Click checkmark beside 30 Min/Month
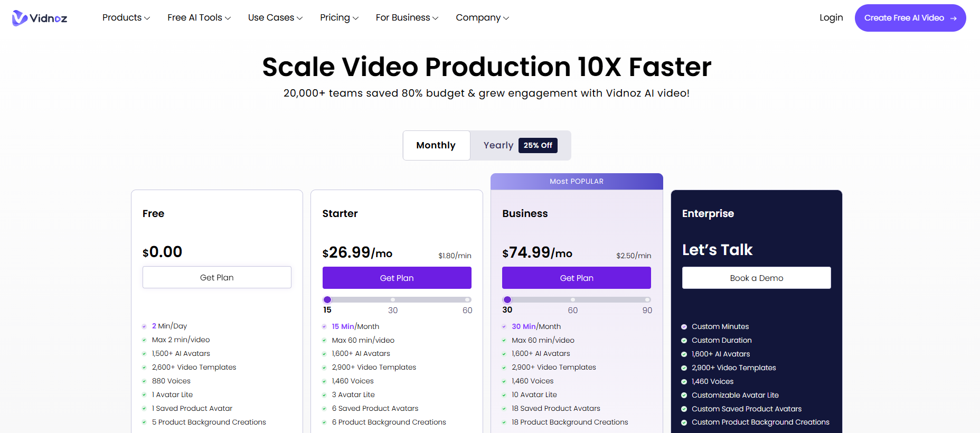The width and height of the screenshot is (980, 433). coord(504,326)
